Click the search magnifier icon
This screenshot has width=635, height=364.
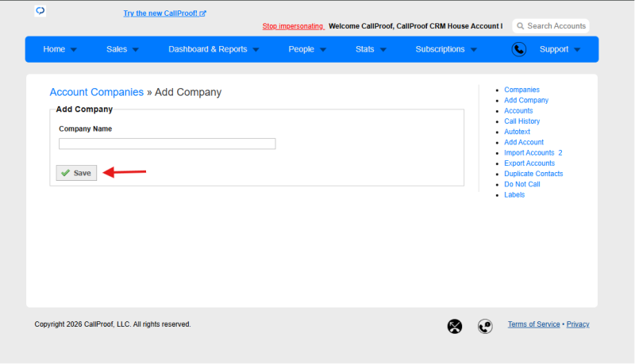pyautogui.click(x=521, y=26)
